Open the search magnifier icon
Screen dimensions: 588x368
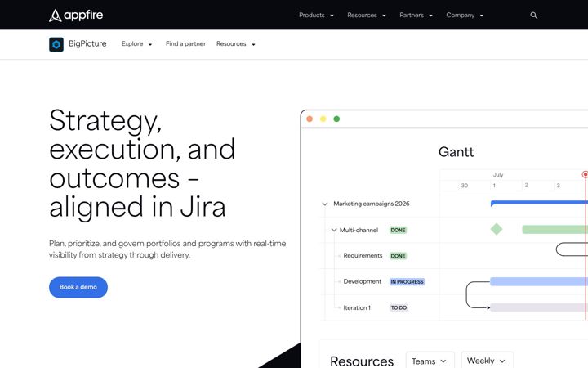pos(533,16)
